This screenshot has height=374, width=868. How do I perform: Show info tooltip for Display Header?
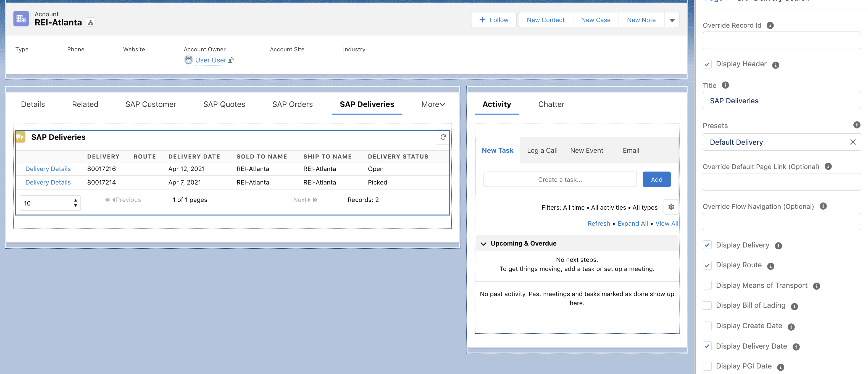click(x=776, y=65)
